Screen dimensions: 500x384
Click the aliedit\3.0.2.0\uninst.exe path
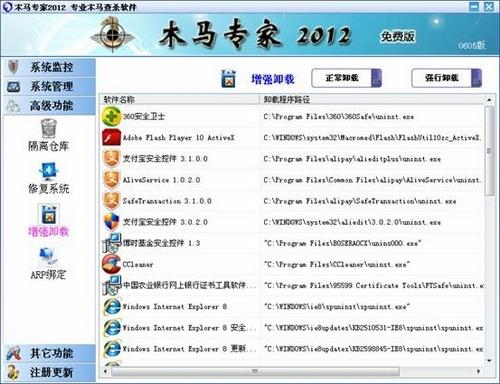[x=352, y=222]
